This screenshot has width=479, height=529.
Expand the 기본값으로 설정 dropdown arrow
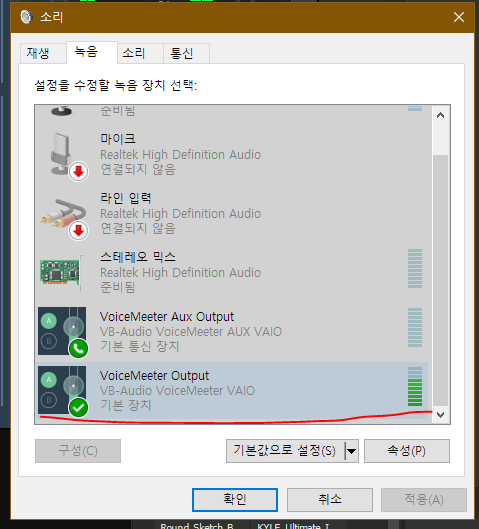[351, 451]
